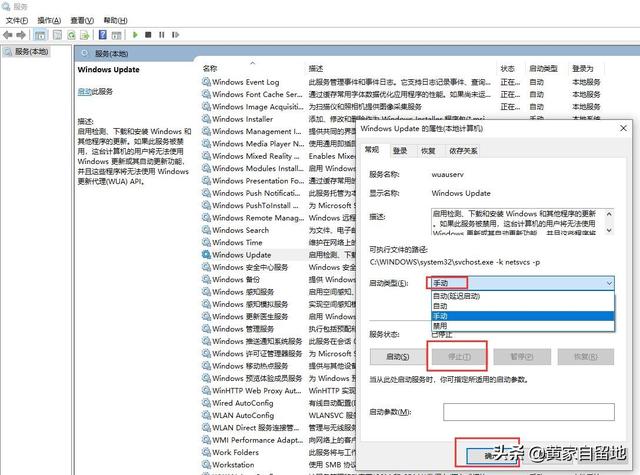Image resolution: width=640 pixels, height=475 pixels.
Task: Switch to the 恢复 tab
Action: pyautogui.click(x=428, y=151)
